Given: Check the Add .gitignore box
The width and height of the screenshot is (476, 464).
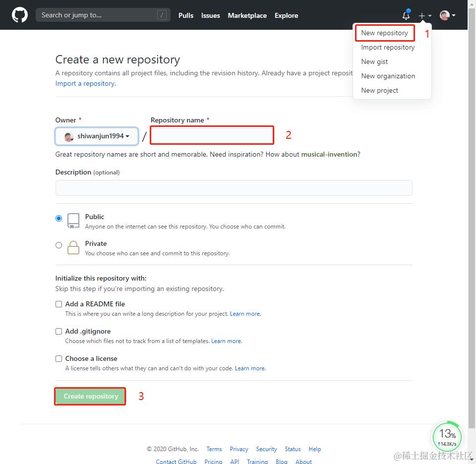Looking at the screenshot, I should point(59,331).
